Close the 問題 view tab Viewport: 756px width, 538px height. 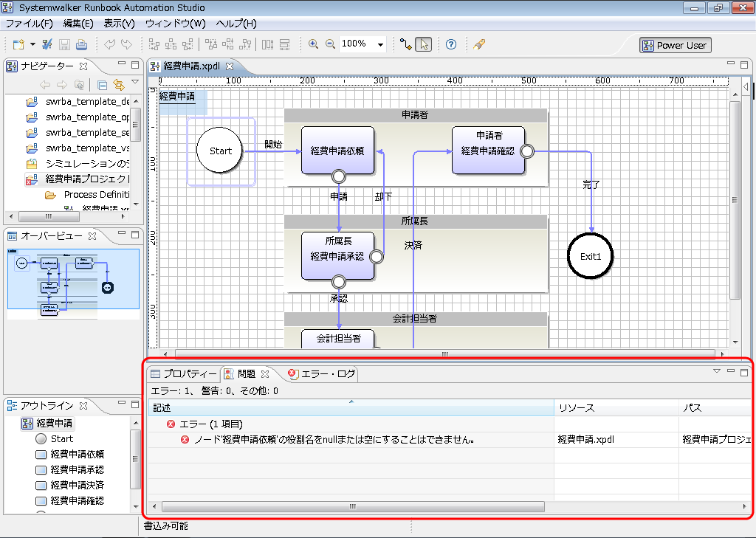(x=265, y=373)
